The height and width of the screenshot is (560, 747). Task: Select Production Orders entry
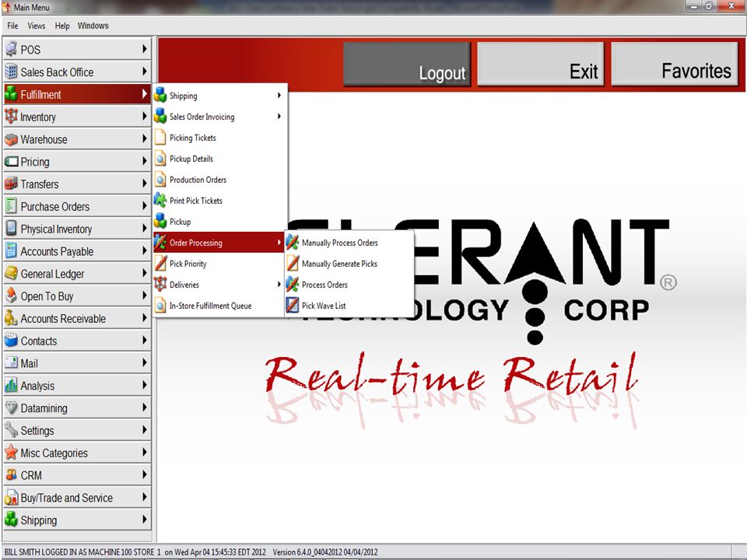click(219, 180)
